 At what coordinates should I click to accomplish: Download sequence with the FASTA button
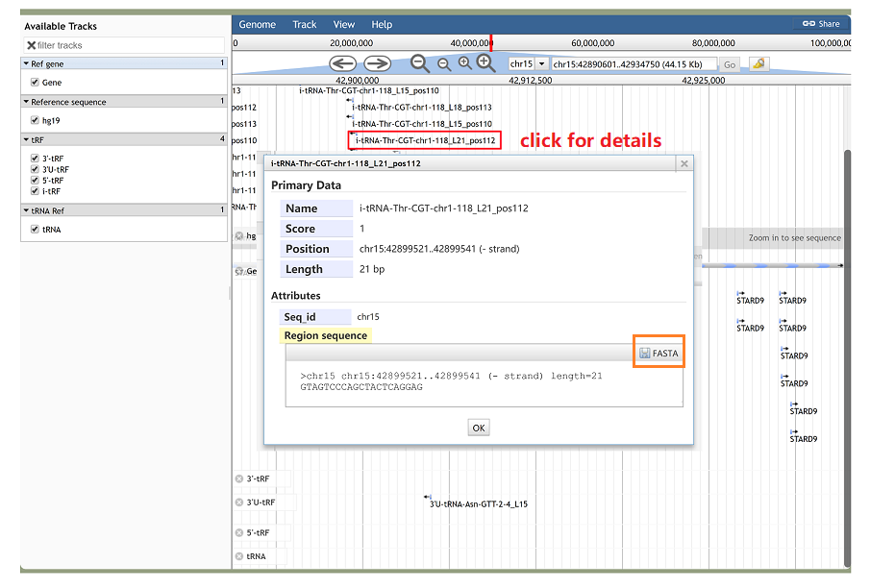[x=659, y=354]
